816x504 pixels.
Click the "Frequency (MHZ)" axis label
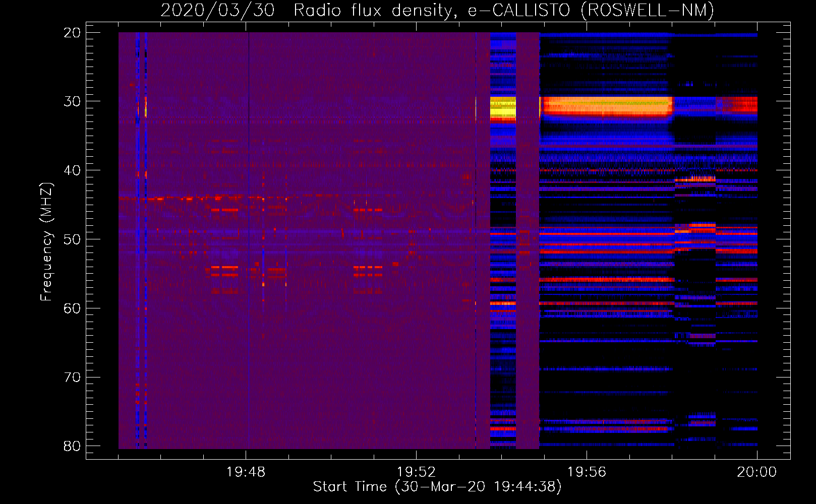coord(46,242)
